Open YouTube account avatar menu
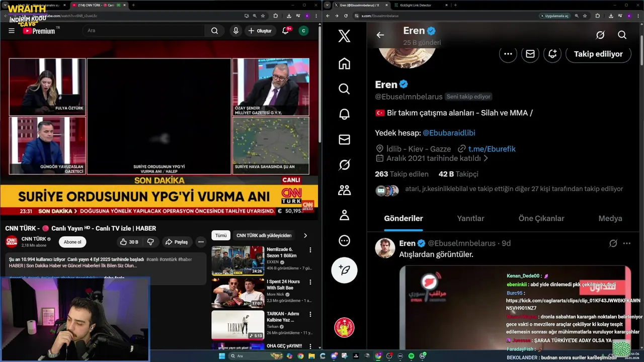This screenshot has width=644, height=362. [x=303, y=31]
